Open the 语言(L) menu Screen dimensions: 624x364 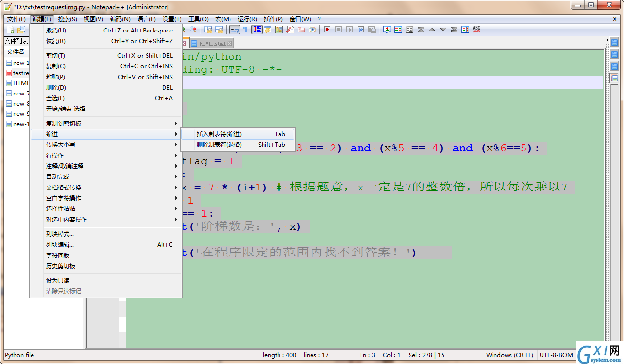[x=146, y=19]
